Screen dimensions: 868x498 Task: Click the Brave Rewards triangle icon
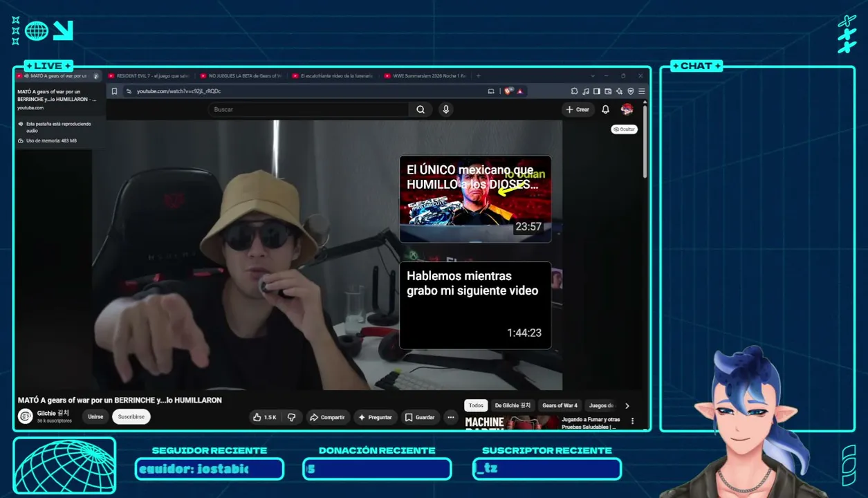519,91
